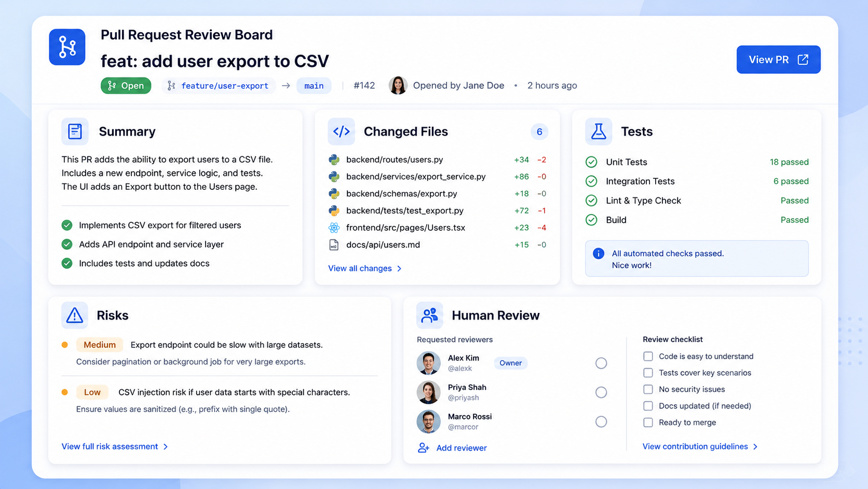The image size is (868, 489).
Task: Click React icon beside Users.tsx
Action: (334, 228)
